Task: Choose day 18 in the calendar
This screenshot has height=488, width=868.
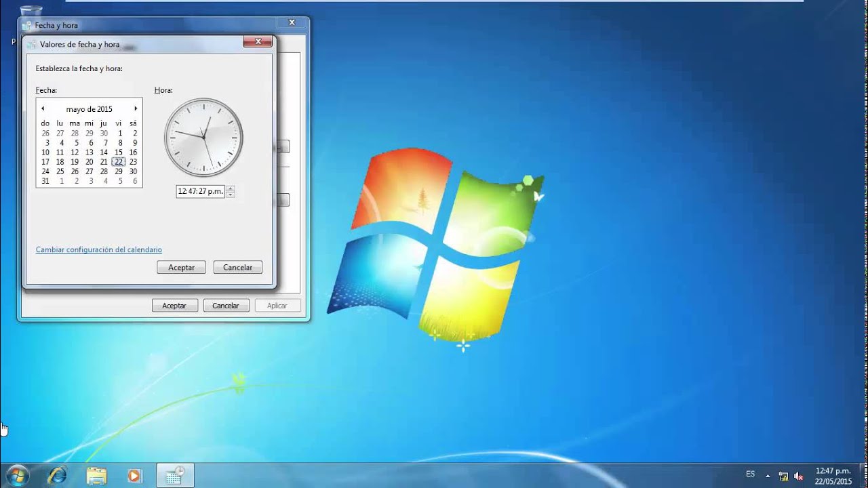Action: (x=60, y=162)
